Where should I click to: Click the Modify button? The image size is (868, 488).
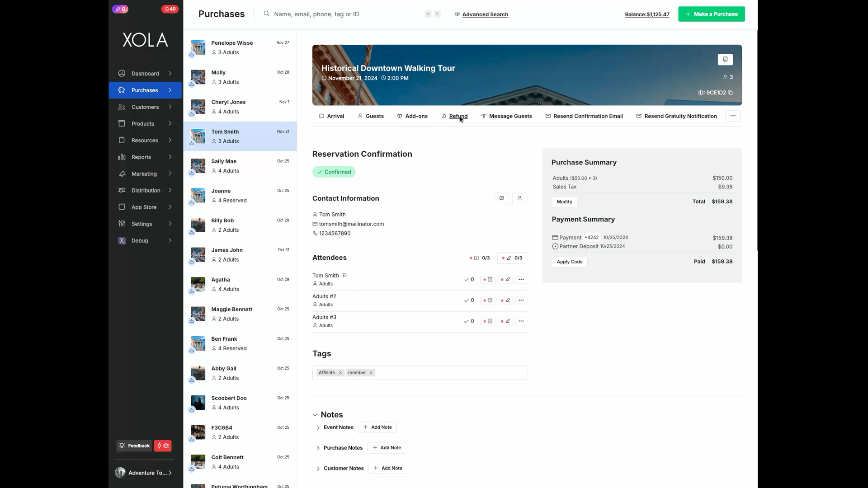(564, 202)
